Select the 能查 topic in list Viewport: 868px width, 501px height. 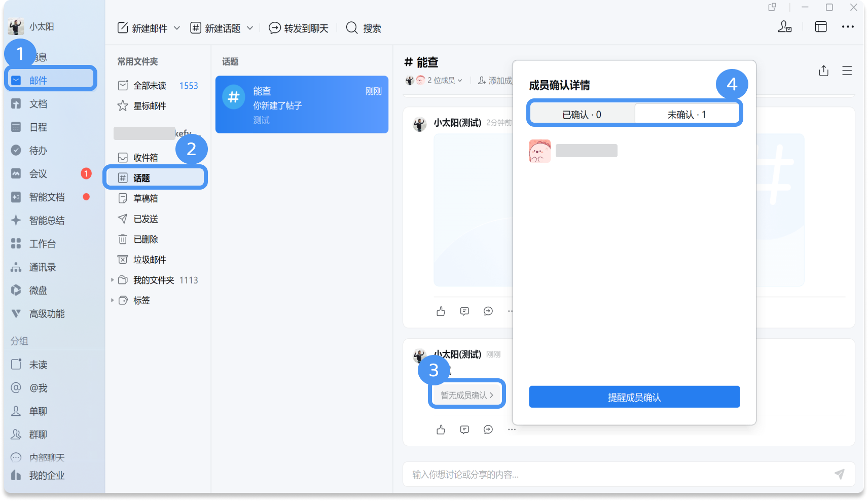click(x=302, y=104)
